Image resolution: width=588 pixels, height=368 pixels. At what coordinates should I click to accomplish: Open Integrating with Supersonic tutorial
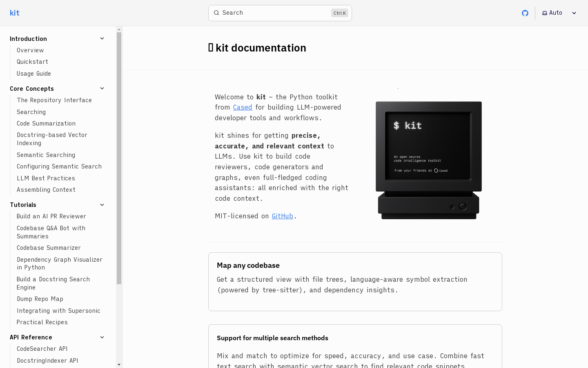58,311
